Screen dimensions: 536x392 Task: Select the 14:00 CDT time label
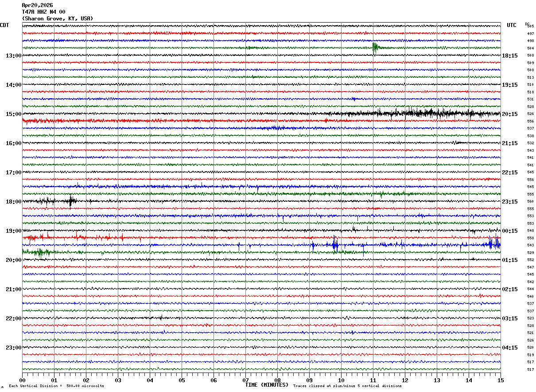click(x=14, y=85)
